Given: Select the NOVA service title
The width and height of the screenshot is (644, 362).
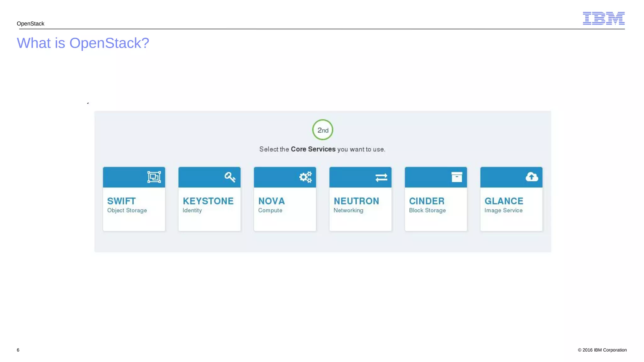Looking at the screenshot, I should click(x=271, y=201).
